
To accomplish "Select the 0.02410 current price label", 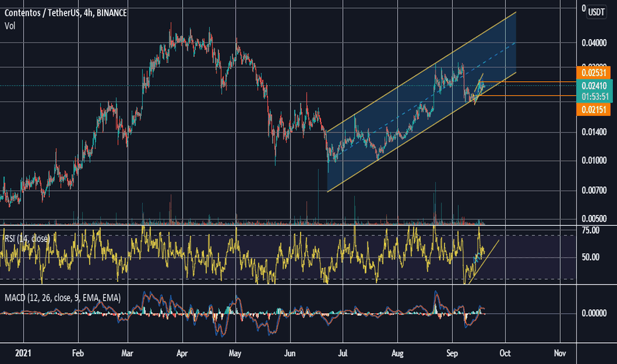I will pyautogui.click(x=594, y=86).
